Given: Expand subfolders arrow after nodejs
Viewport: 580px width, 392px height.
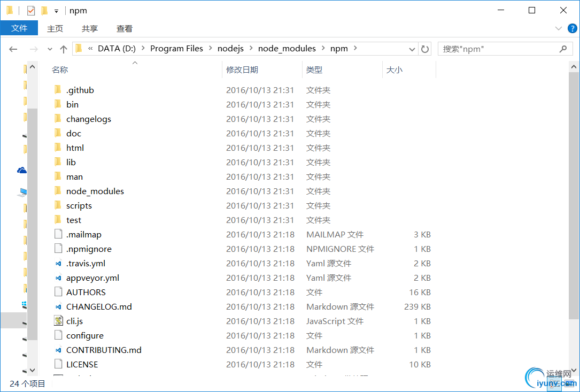Looking at the screenshot, I should 251,49.
